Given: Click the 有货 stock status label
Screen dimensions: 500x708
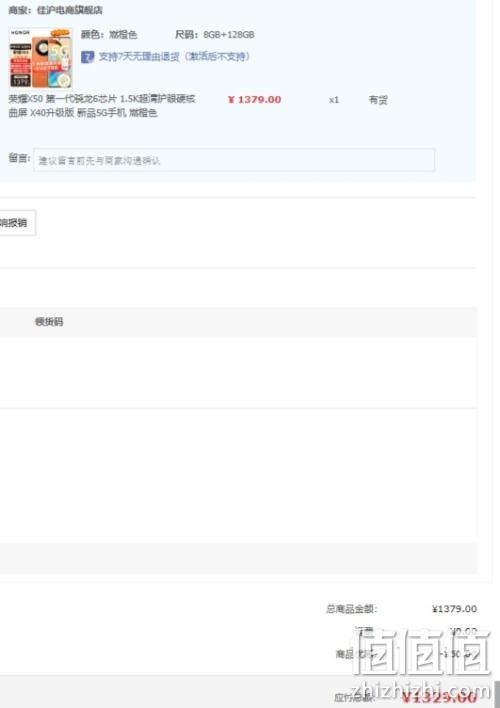Looking at the screenshot, I should pyautogui.click(x=378, y=100).
